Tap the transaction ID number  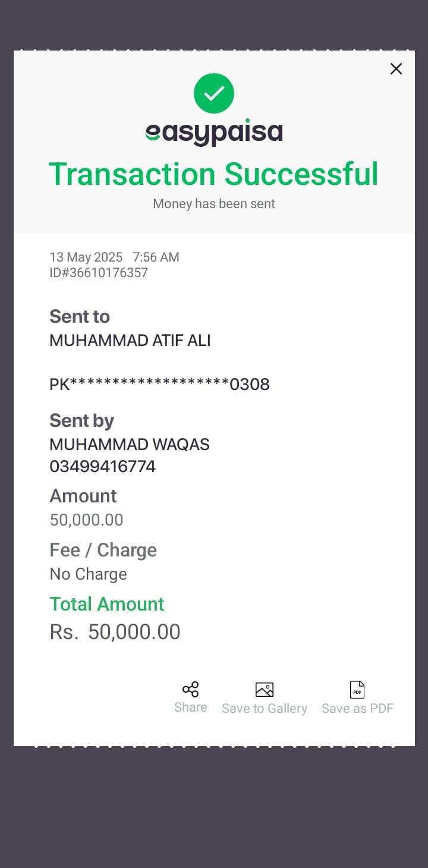pyautogui.click(x=99, y=273)
